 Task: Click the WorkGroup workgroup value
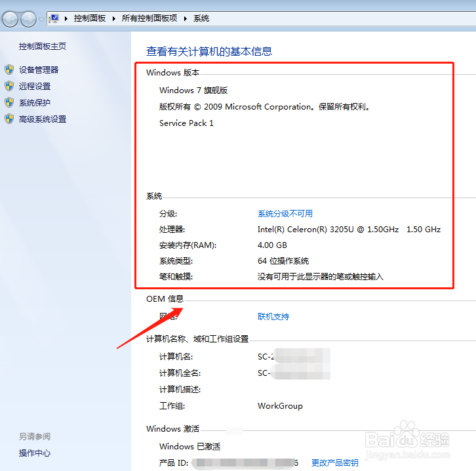point(280,406)
